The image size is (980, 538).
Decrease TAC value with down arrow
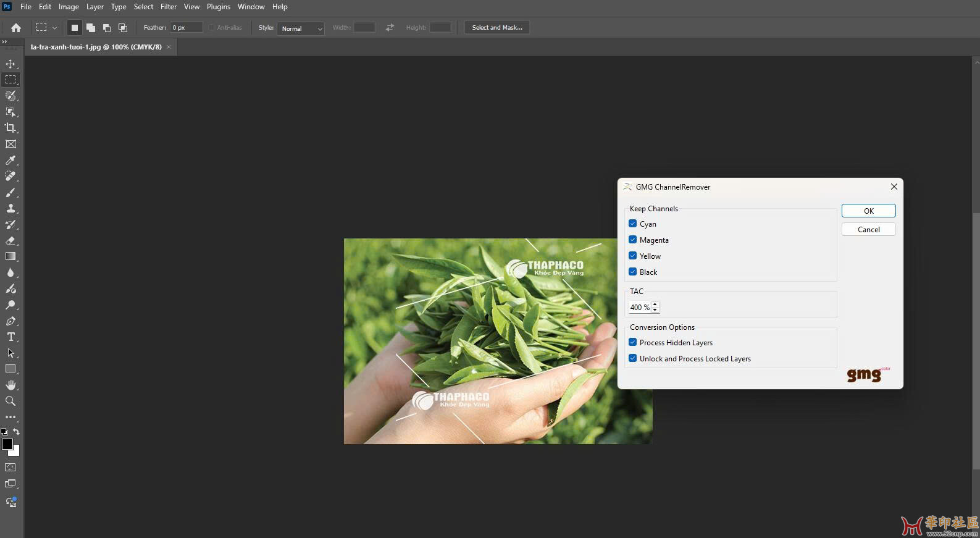tap(655, 310)
